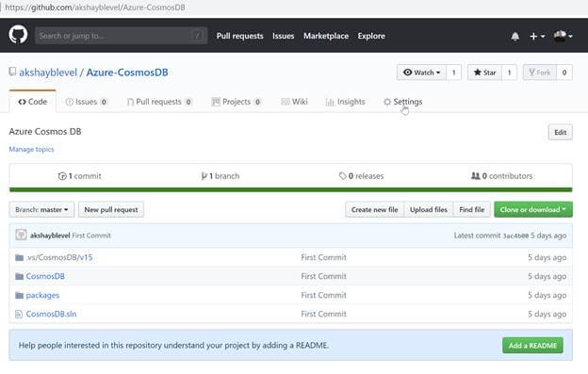Image resolution: width=588 pixels, height=374 pixels.
Task: Open the plus create-new dropdown
Action: [x=537, y=37]
